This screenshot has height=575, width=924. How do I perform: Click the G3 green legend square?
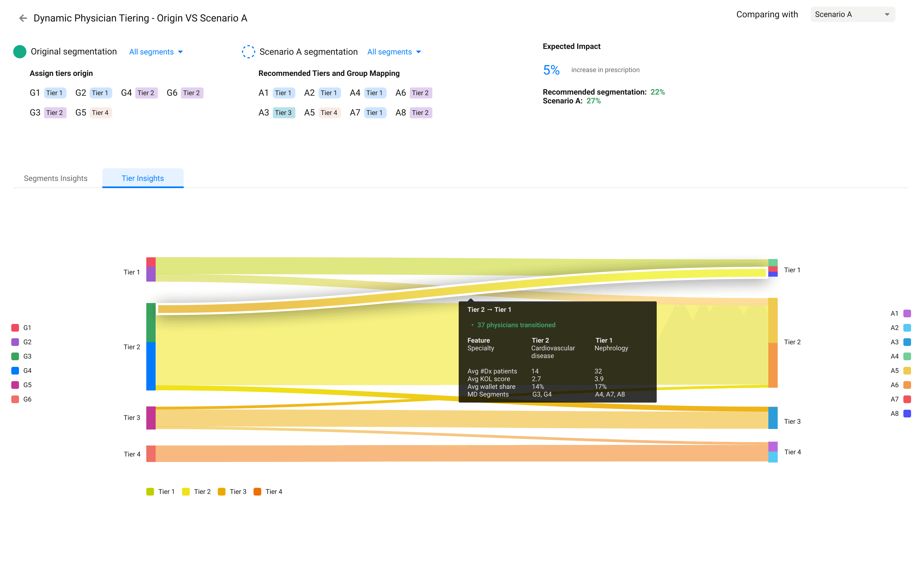pyautogui.click(x=15, y=356)
